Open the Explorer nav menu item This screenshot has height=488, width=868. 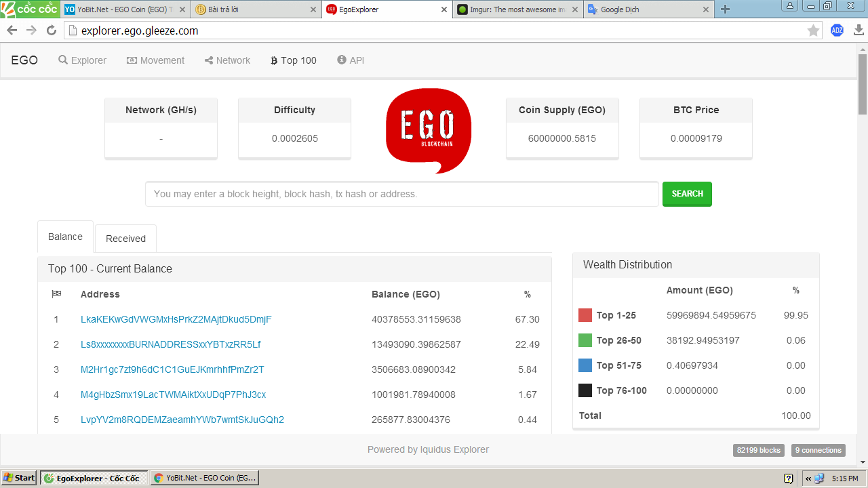click(x=82, y=60)
